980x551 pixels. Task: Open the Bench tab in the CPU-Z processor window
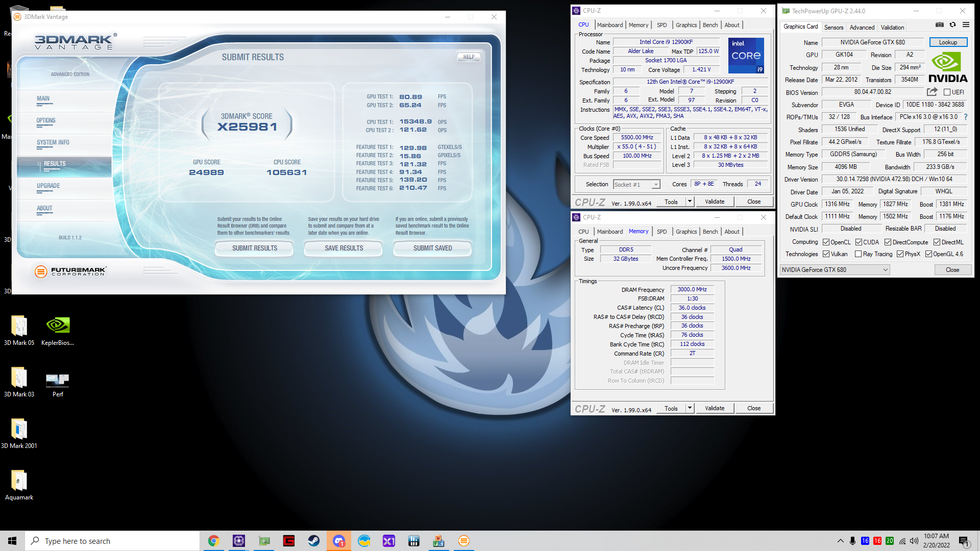pos(710,25)
